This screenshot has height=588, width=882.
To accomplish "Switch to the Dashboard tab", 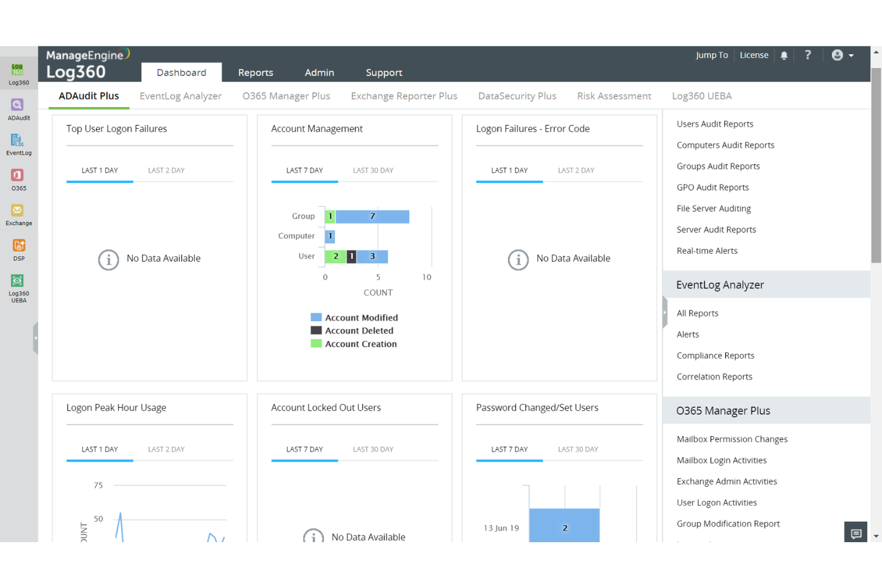I will pos(181,72).
